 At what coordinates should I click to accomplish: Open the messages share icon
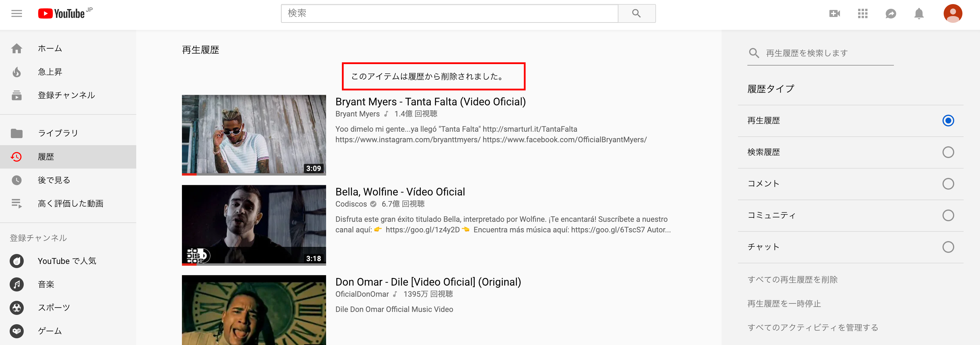coord(891,14)
